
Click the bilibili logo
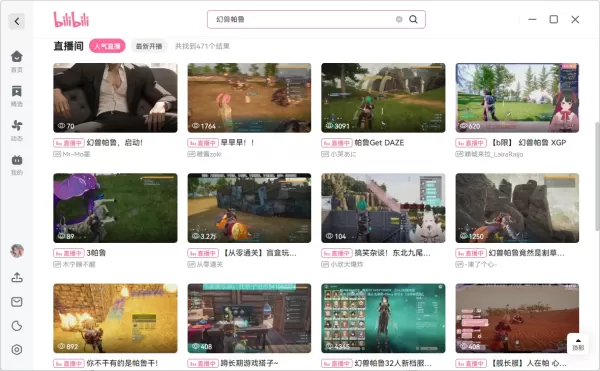(71, 20)
